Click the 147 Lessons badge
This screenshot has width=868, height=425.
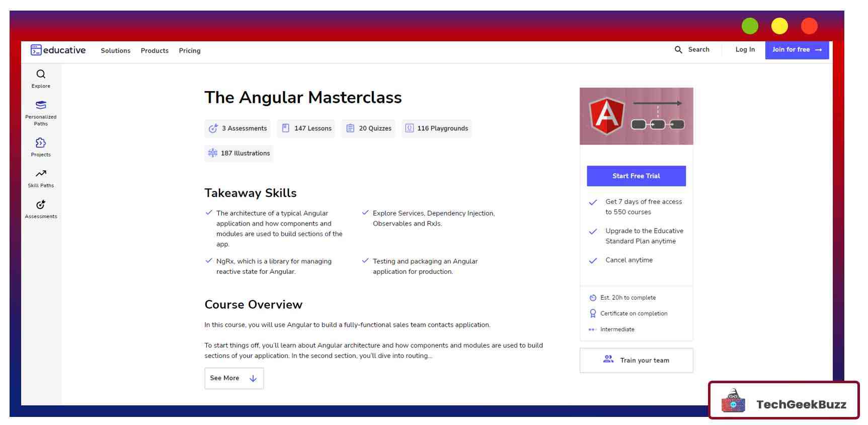click(307, 128)
